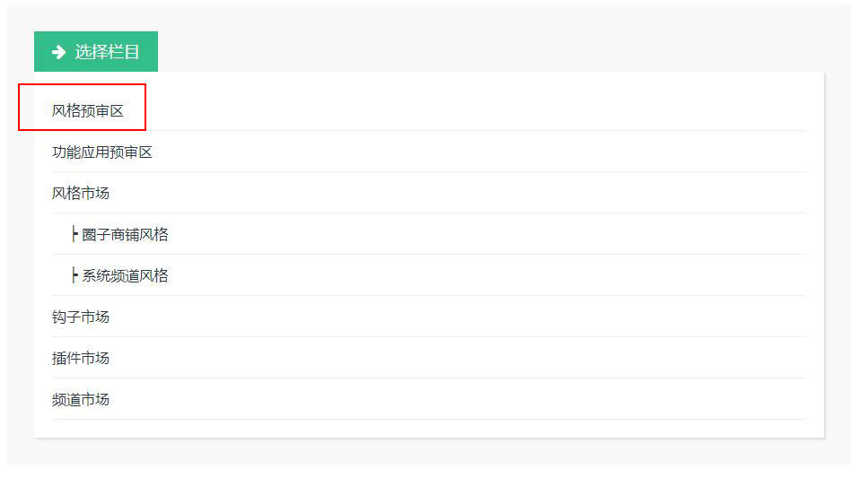Image resolution: width=868 pixels, height=478 pixels.
Task: Choose the column directly below 插件市场
Action: [81, 400]
